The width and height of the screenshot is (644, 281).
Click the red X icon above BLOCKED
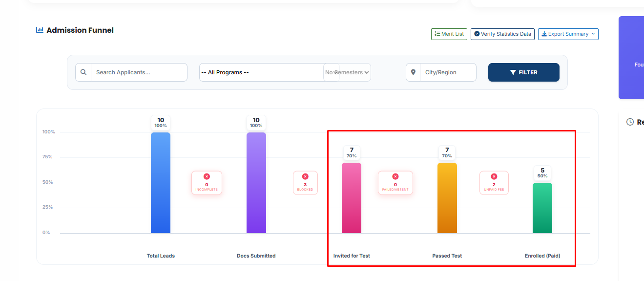pyautogui.click(x=305, y=176)
